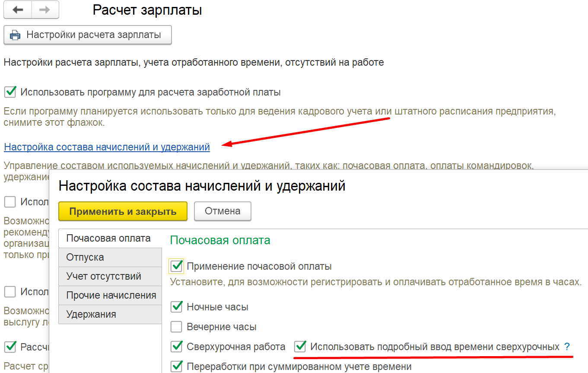
Task: Open the Учет отсутствий tab
Action: 104,276
